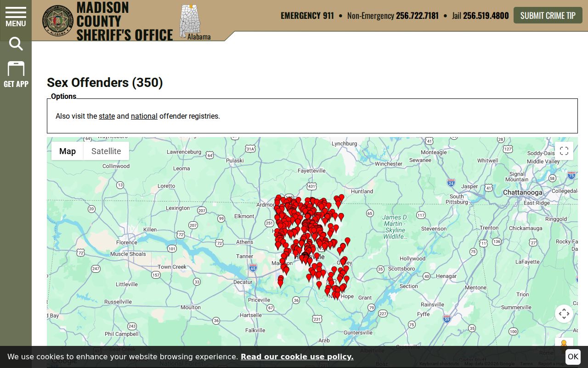This screenshot has width=588, height=368.
Task: Click the Submit Crime Tip button
Action: click(548, 15)
